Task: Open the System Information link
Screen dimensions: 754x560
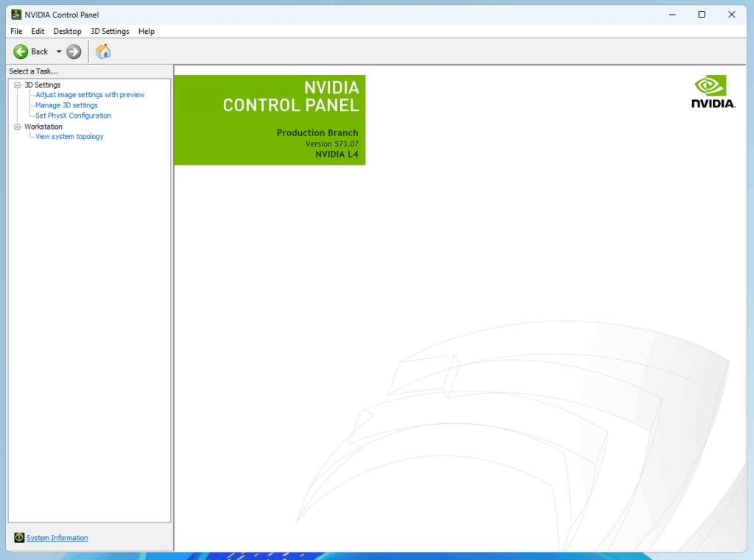Action: coord(57,537)
